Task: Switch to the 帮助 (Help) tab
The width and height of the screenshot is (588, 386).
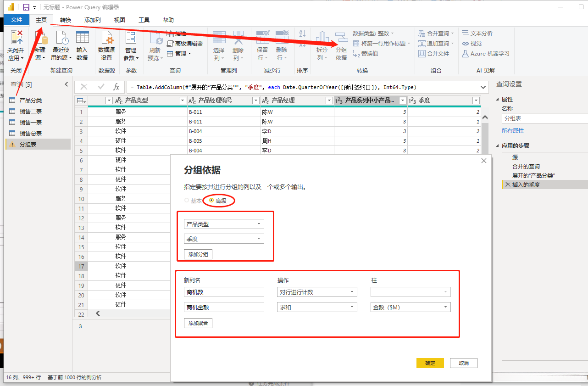Action: [168, 20]
